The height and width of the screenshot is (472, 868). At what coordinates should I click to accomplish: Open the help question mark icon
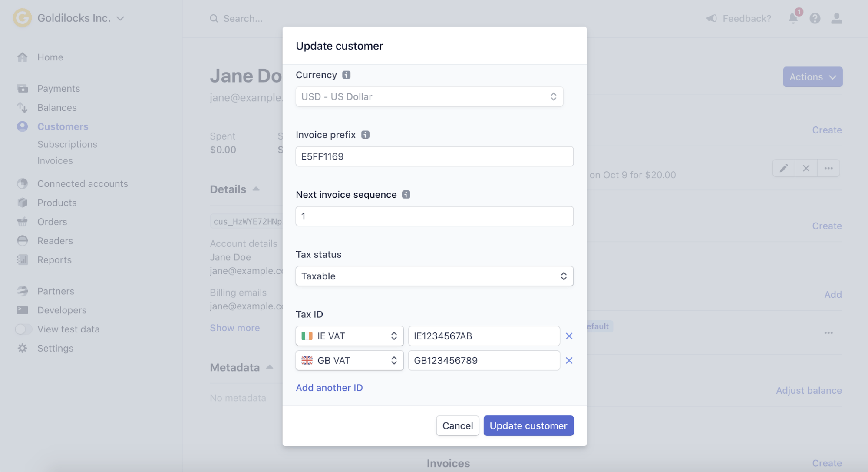click(x=815, y=18)
